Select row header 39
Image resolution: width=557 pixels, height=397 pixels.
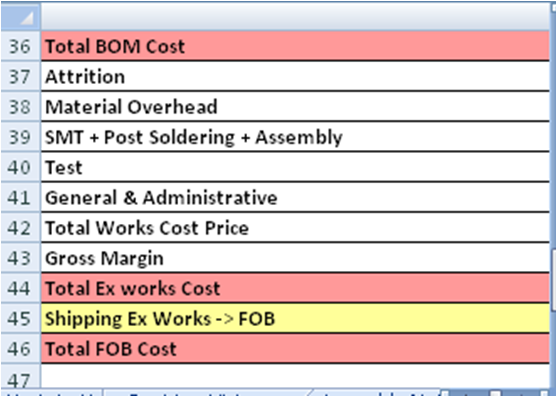click(x=20, y=137)
